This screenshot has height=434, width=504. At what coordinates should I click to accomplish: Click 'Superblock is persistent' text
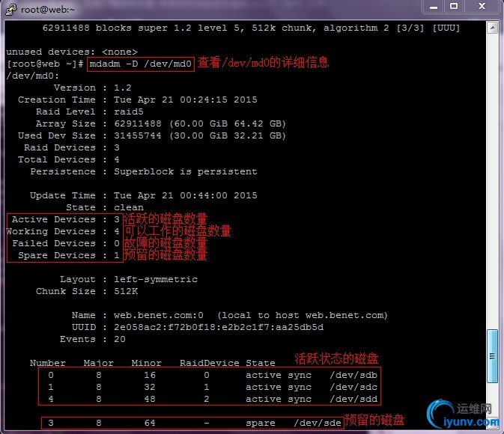click(x=186, y=171)
